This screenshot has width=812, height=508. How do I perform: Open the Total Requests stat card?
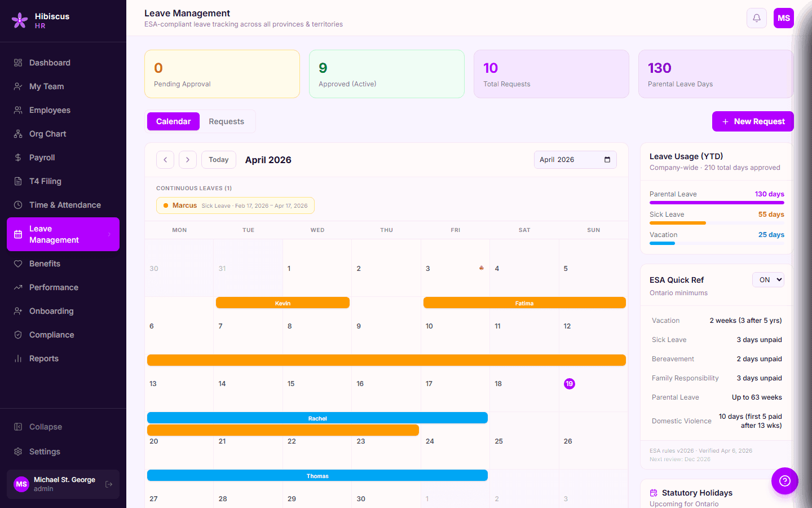coord(551,74)
